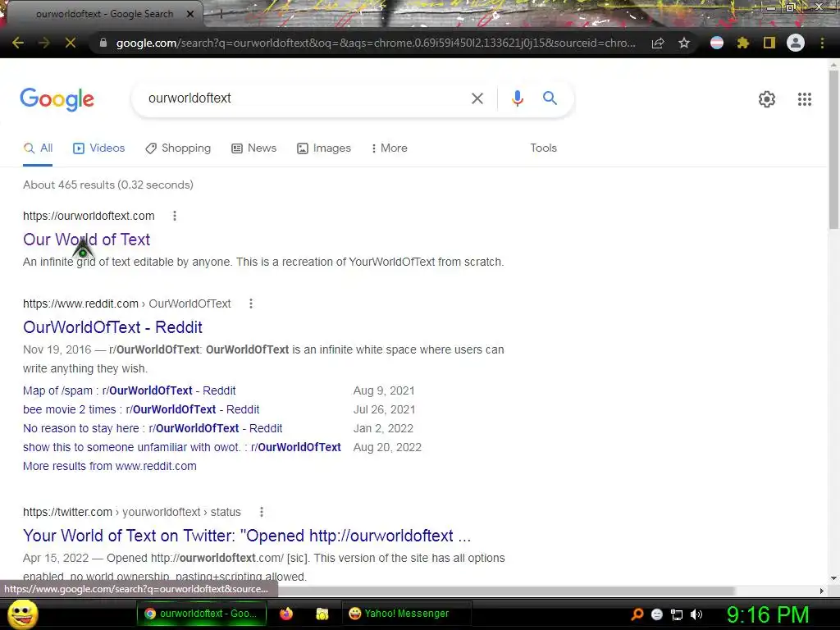
Task: Open the volume speaker tray icon
Action: coord(696,614)
